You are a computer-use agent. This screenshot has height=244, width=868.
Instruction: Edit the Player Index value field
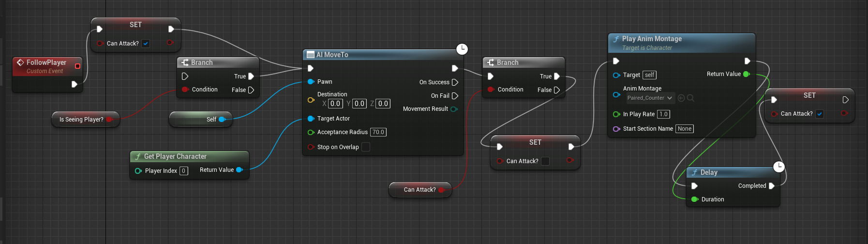[184, 170]
